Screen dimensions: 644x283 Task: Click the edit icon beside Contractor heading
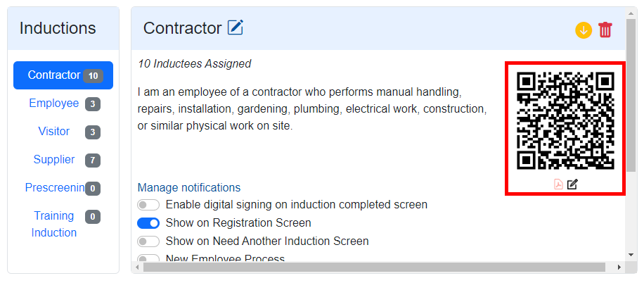coord(236,28)
